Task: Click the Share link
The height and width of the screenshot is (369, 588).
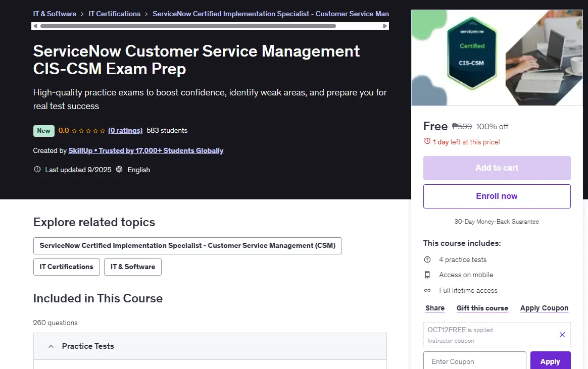Action: tap(435, 308)
